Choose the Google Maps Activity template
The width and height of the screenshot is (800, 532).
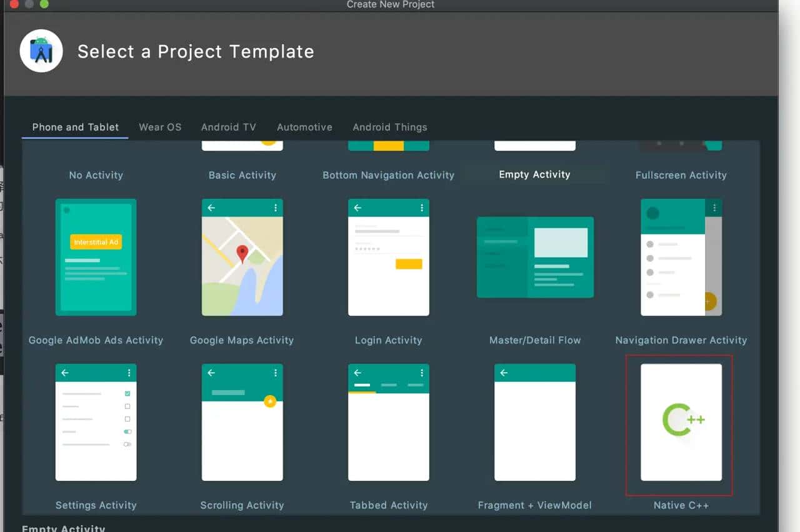click(242, 258)
